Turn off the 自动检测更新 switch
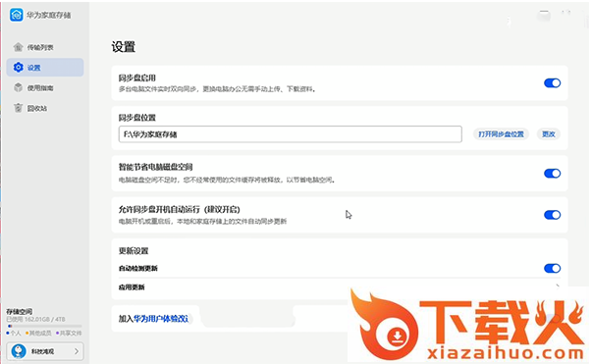The image size is (591, 364). (552, 268)
